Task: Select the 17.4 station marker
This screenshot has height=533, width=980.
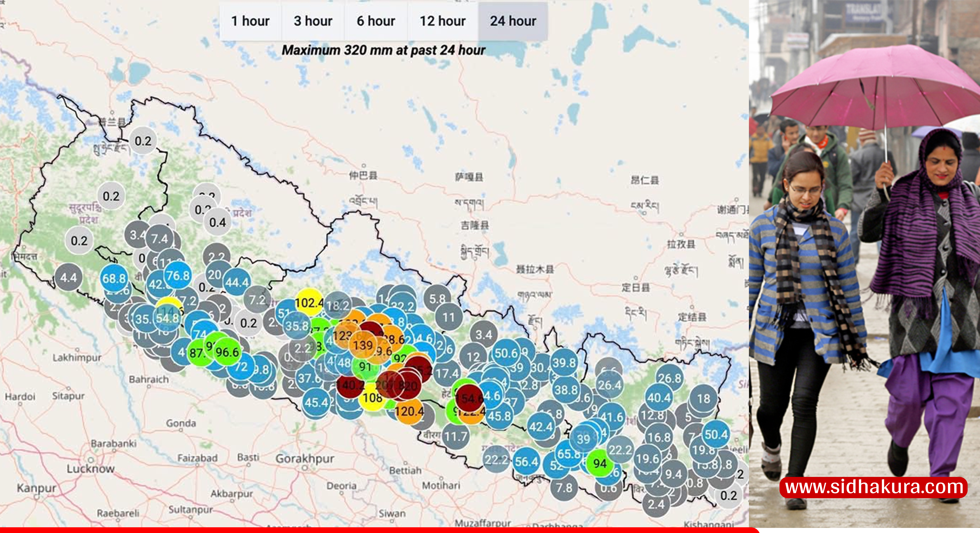Action: [447, 374]
